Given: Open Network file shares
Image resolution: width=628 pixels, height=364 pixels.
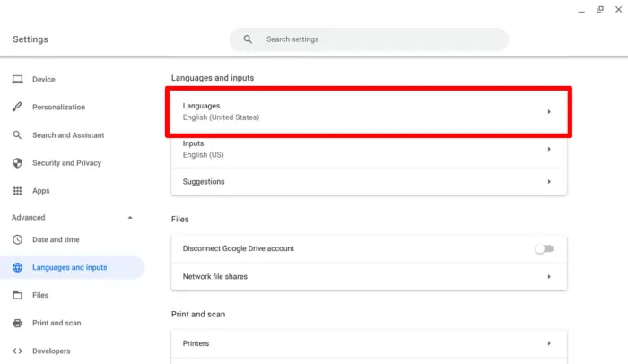Looking at the screenshot, I should click(x=369, y=277).
